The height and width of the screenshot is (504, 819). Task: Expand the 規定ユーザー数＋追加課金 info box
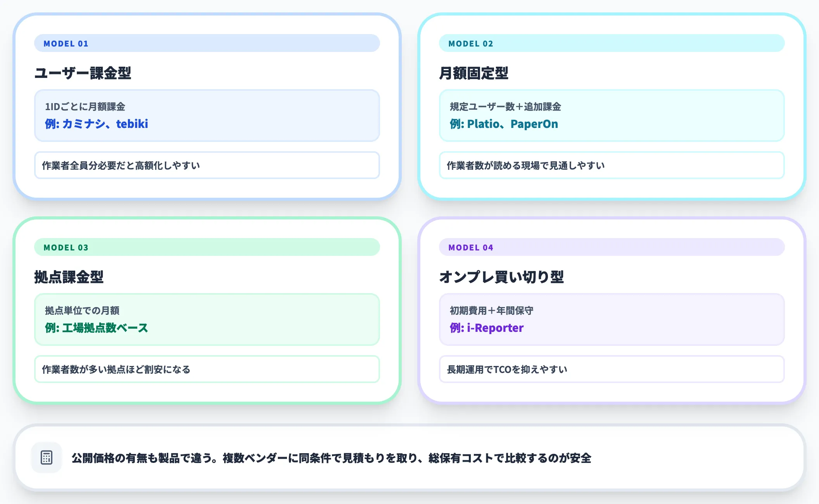tap(613, 115)
